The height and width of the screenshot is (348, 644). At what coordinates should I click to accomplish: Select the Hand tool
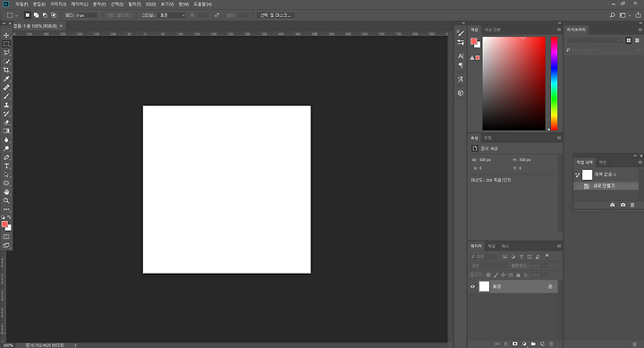[x=6, y=191]
